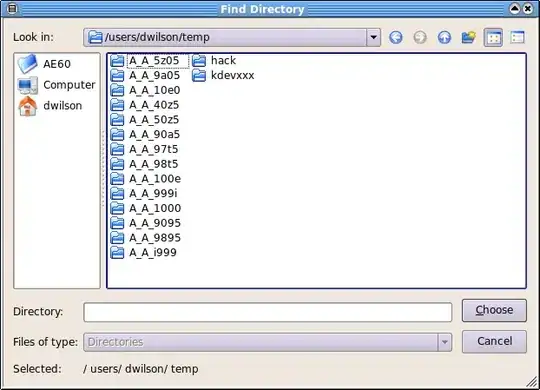Create a new folder with the toolbar icon
The width and height of the screenshot is (540, 390).
click(x=469, y=37)
